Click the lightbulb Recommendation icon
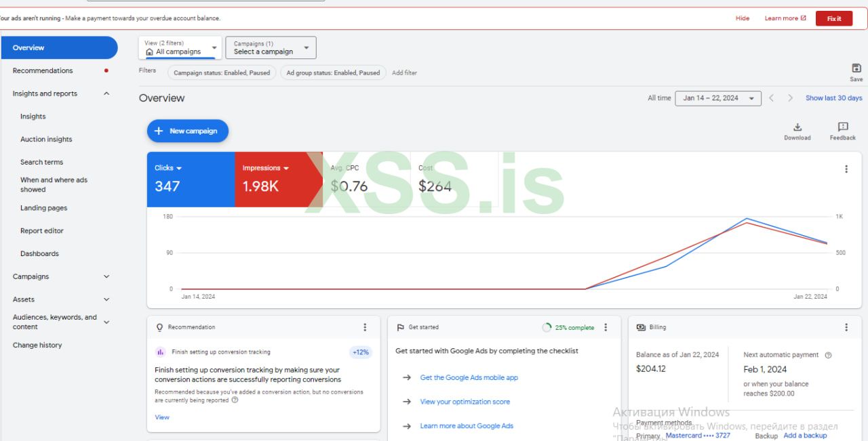The height and width of the screenshot is (441, 868). (x=159, y=327)
